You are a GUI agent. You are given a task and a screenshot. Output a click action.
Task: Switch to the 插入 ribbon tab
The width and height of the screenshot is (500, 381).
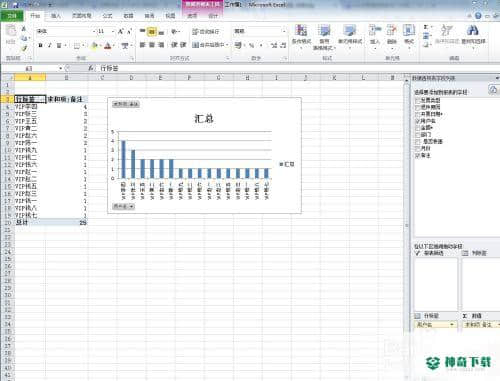56,16
